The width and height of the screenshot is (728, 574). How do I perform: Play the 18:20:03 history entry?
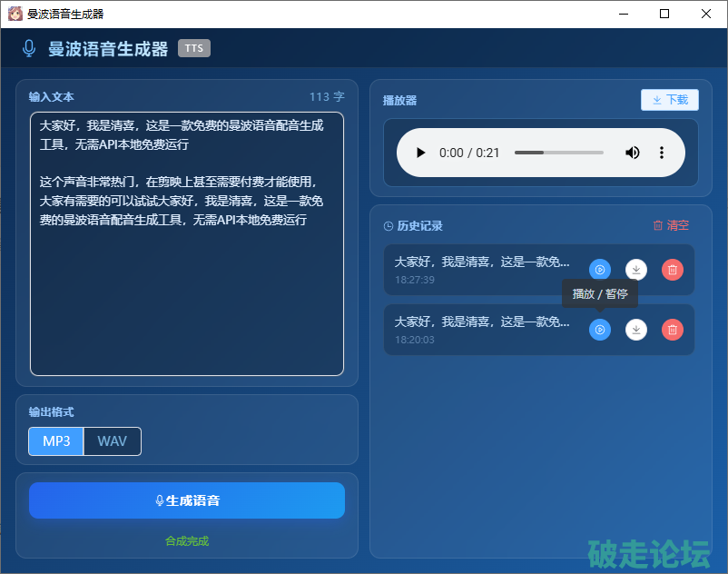pyautogui.click(x=600, y=330)
